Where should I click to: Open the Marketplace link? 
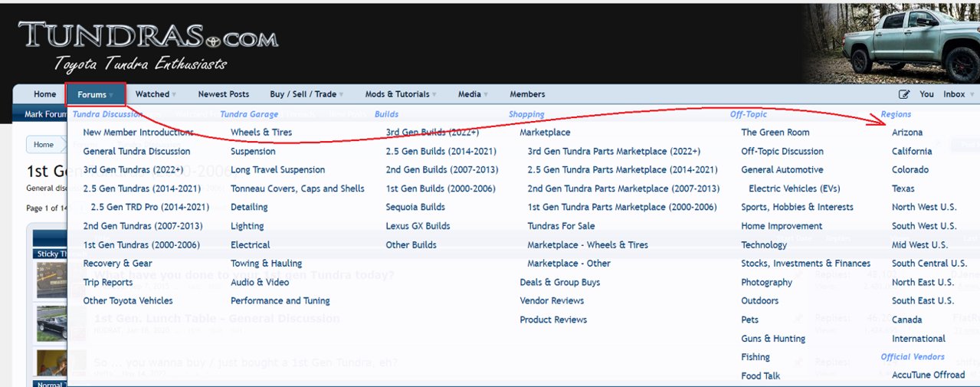[545, 133]
